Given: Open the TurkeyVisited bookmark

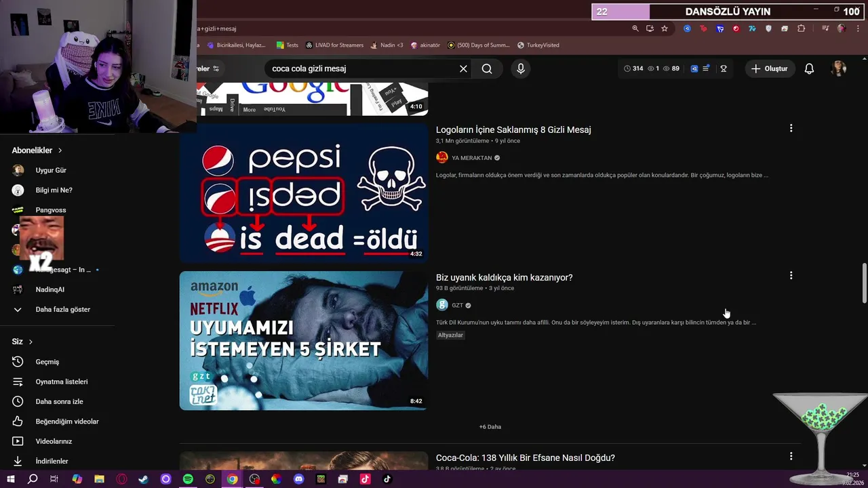Looking at the screenshot, I should pyautogui.click(x=538, y=45).
